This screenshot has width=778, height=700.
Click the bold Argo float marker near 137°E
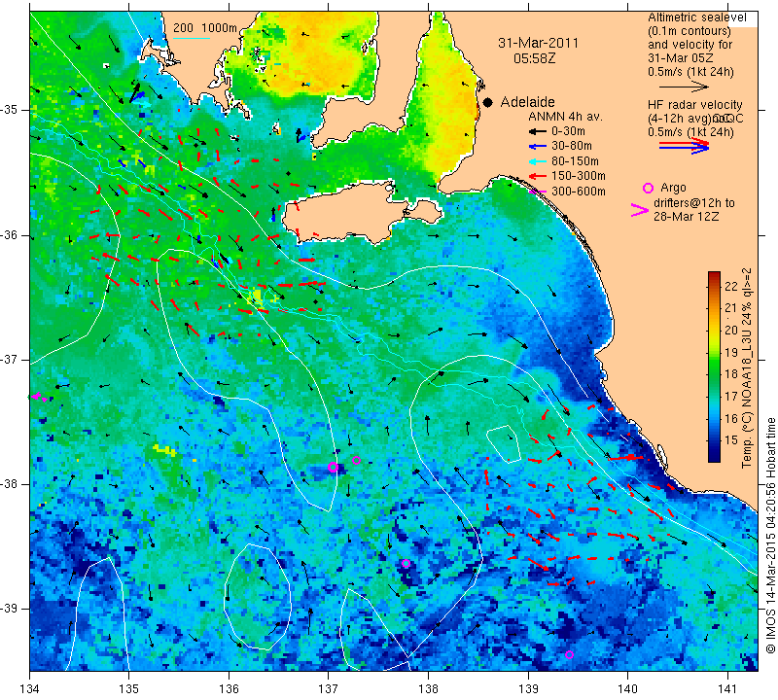click(x=333, y=467)
